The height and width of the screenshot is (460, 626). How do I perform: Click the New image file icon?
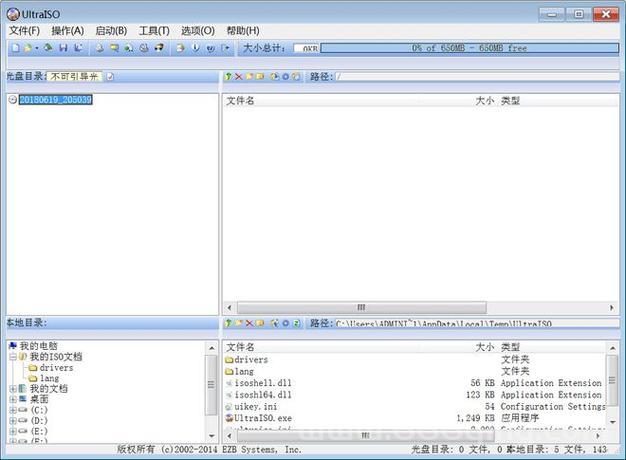tap(16, 48)
